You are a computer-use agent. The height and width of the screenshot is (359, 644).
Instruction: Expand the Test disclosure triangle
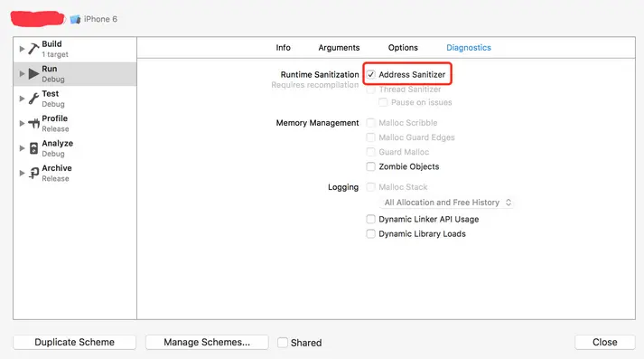point(22,99)
